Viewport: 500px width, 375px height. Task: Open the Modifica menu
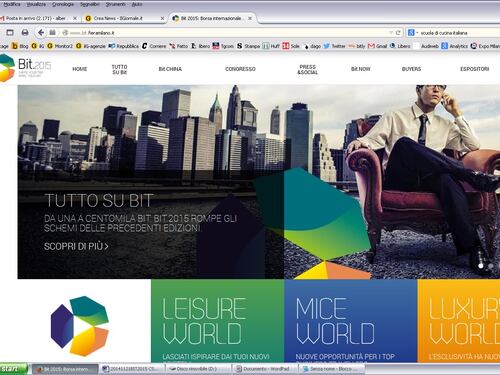[x=12, y=4]
